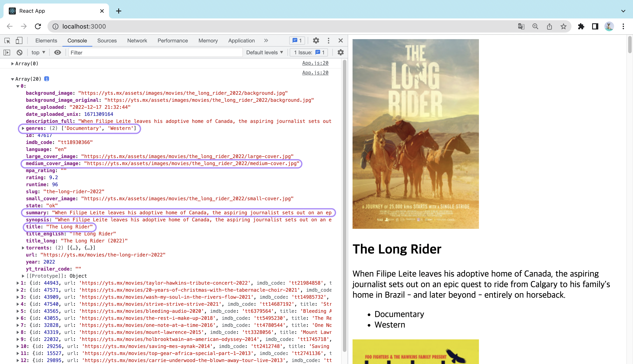
Task: Activate the inspect element picker
Action: pyautogui.click(x=7, y=40)
